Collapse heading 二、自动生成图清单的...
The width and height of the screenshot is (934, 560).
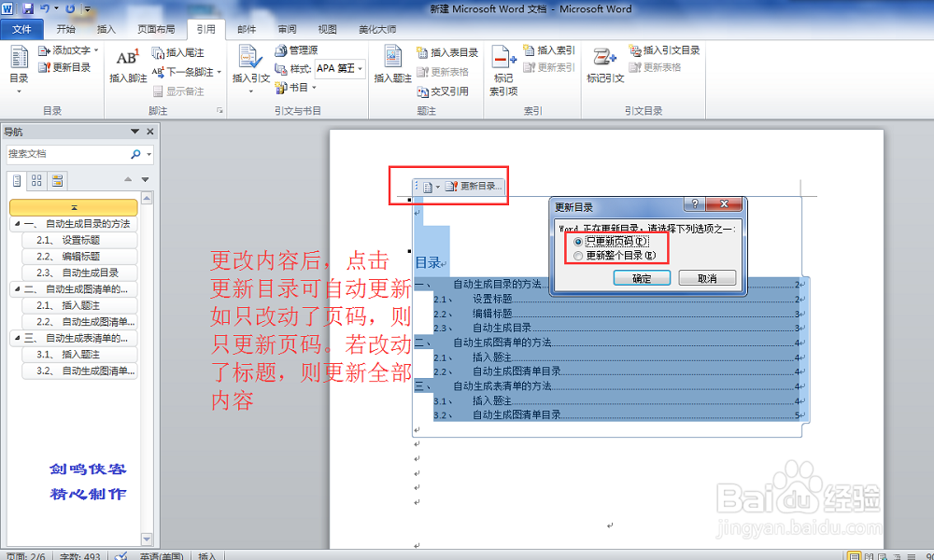(x=17, y=289)
